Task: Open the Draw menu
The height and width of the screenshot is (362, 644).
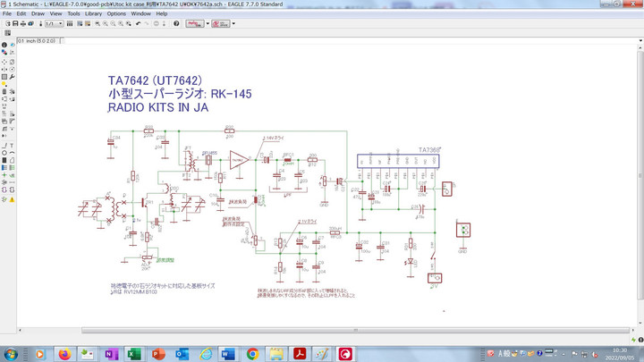Action: point(38,14)
